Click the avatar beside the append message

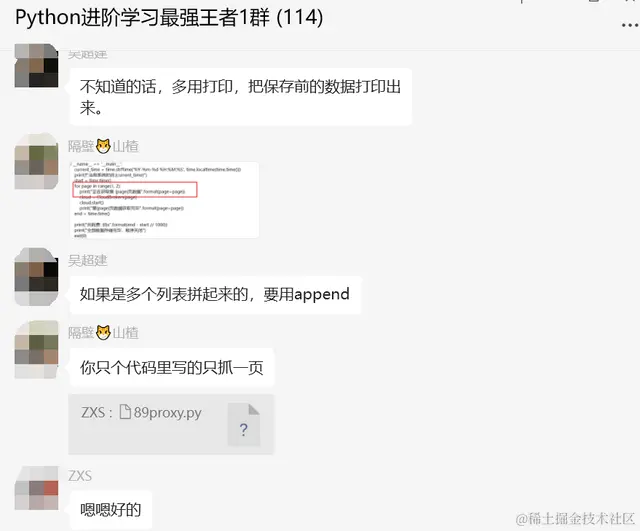point(36,277)
